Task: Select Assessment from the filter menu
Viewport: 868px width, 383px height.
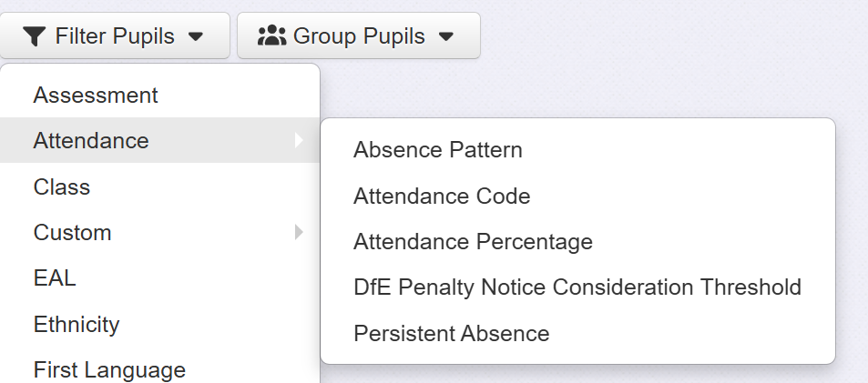Action: tap(96, 95)
